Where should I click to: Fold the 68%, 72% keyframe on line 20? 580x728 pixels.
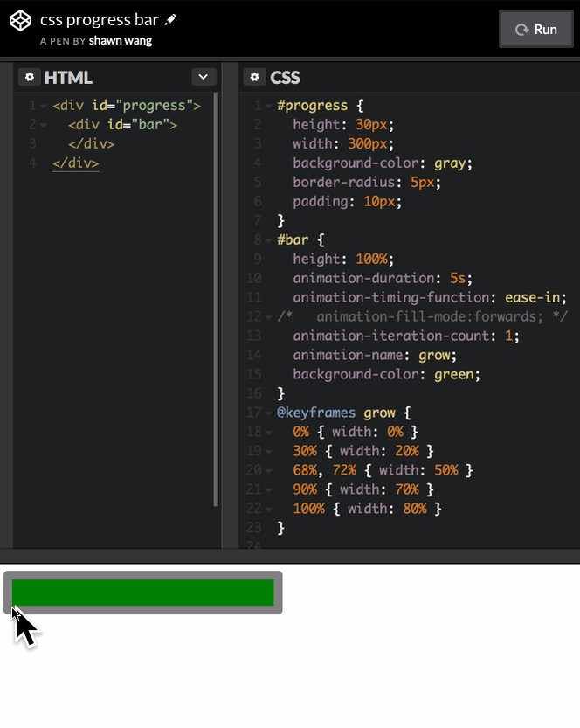coord(268,471)
